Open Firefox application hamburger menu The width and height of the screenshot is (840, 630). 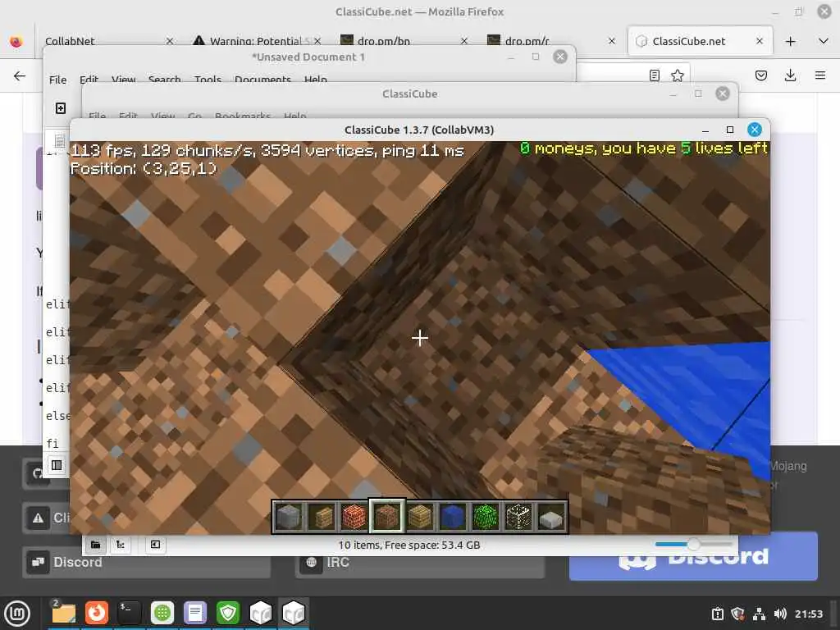pyautogui.click(x=820, y=75)
